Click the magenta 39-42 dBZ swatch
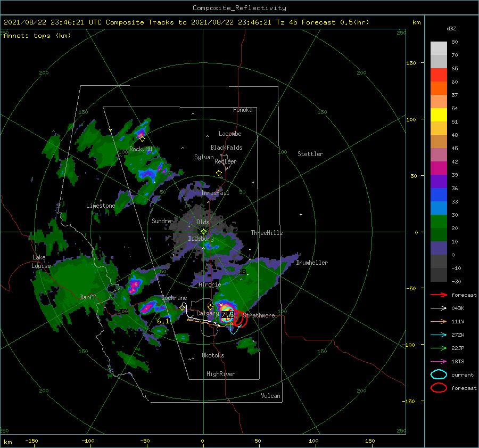Image resolution: width=479 pixels, height=448 pixels. tap(439, 168)
